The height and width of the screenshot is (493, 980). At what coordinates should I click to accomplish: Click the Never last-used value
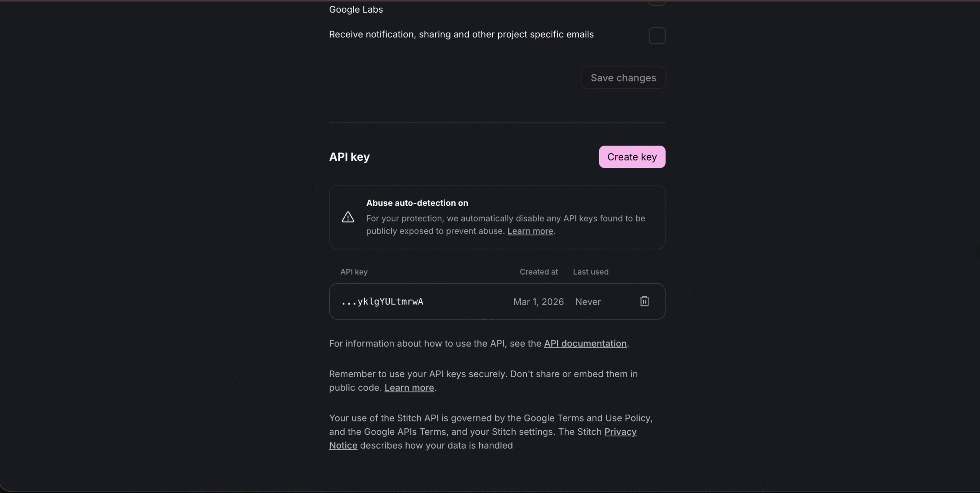(588, 302)
